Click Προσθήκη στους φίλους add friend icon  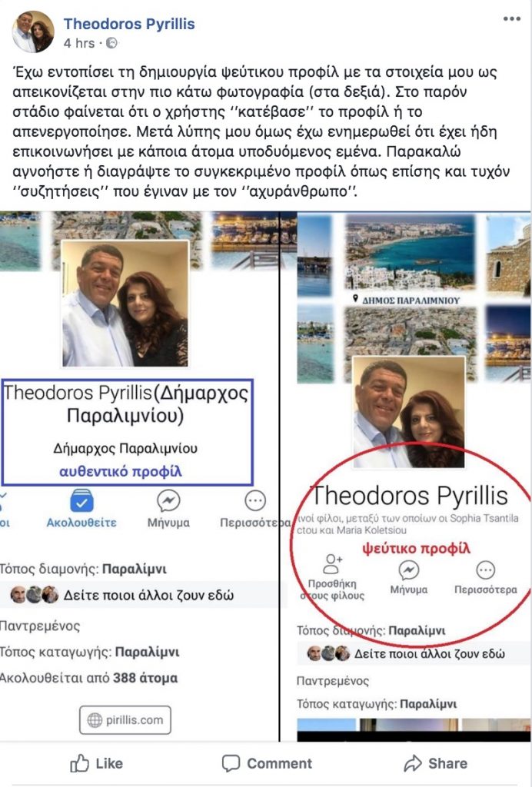(332, 563)
